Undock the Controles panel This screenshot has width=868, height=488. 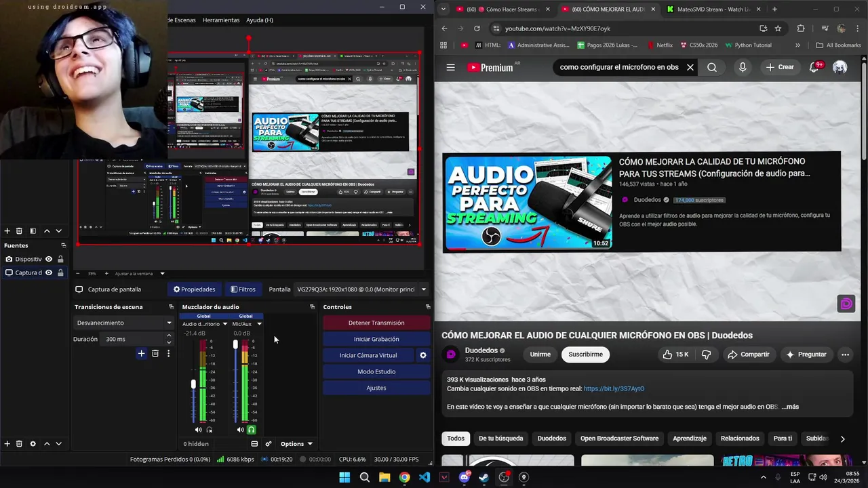pyautogui.click(x=428, y=307)
